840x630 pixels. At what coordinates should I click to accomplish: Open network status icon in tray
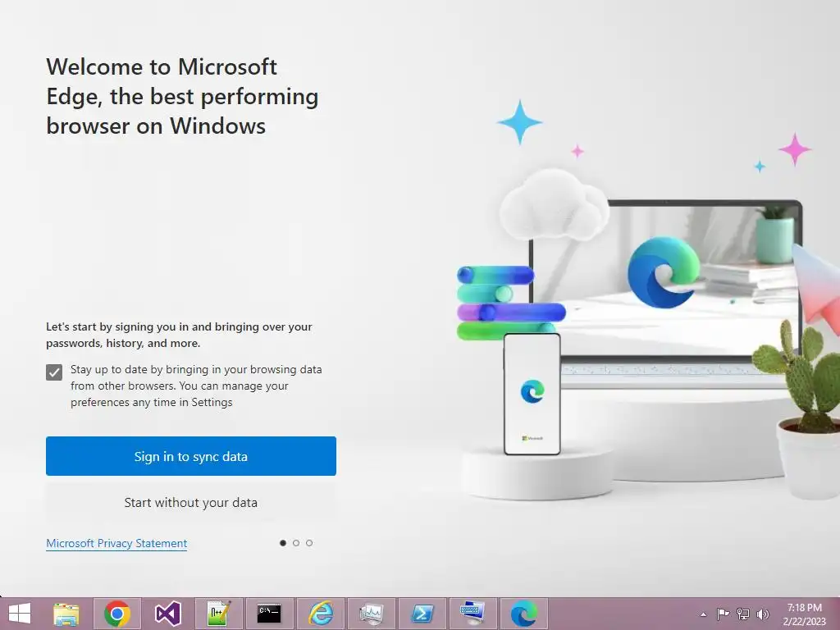(x=743, y=614)
